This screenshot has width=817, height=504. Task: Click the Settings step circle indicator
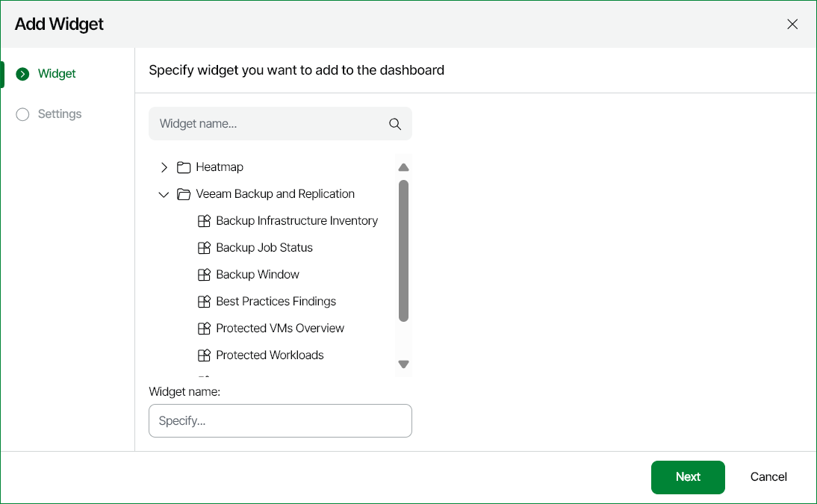pos(22,114)
